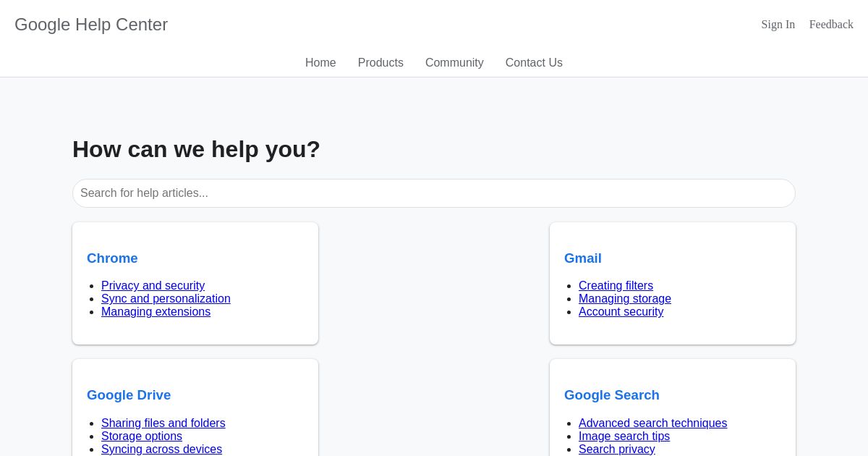868x456 pixels.
Task: Click the Google Help Center title
Action: pyautogui.click(x=91, y=25)
